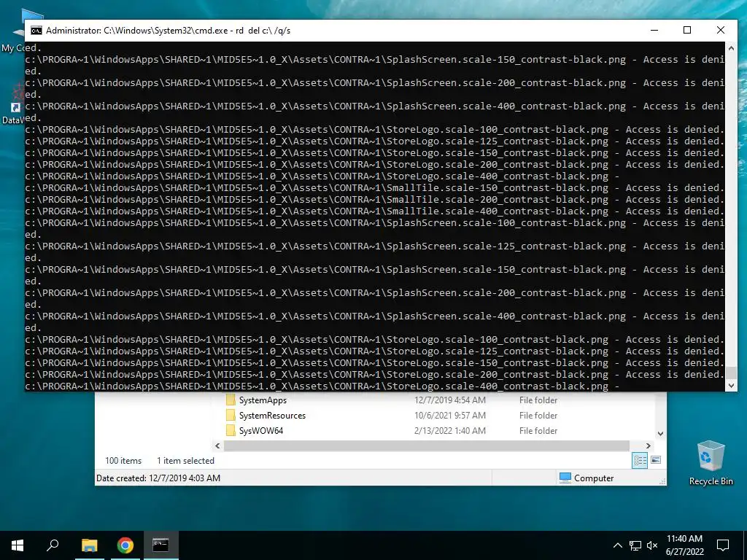
Task: Open the taskbar clock showing 11:40 AM
Action: [x=684, y=545]
